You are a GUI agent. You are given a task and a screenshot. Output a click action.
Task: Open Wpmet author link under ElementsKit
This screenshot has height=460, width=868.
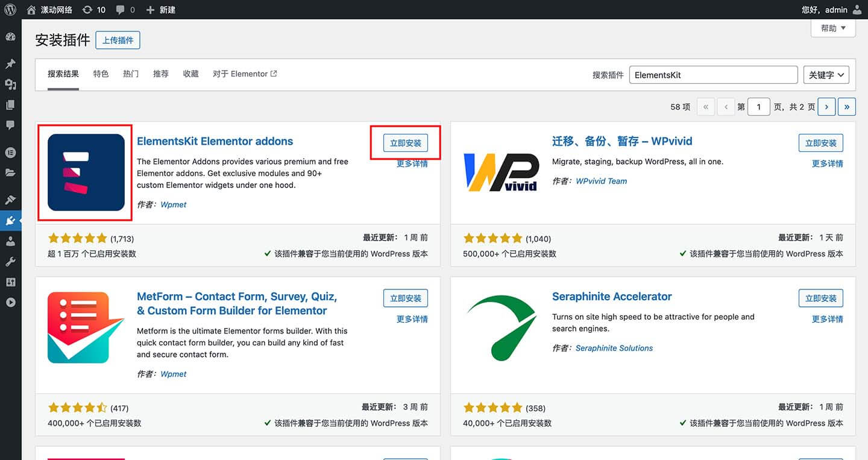pyautogui.click(x=174, y=204)
